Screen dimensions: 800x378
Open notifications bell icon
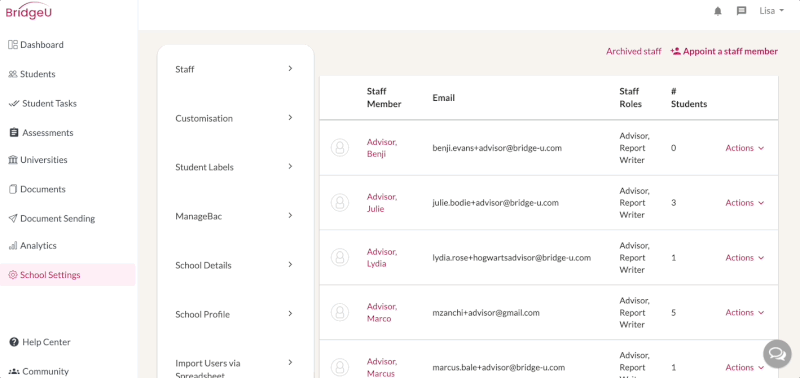tap(718, 11)
